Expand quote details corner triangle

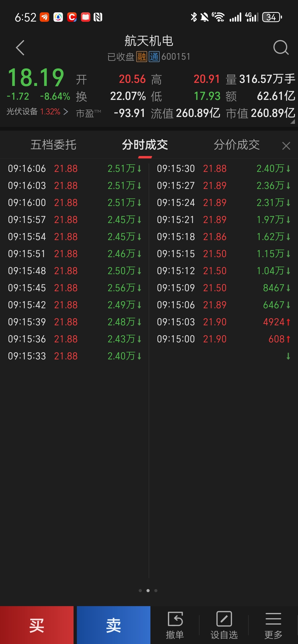pos(293,122)
